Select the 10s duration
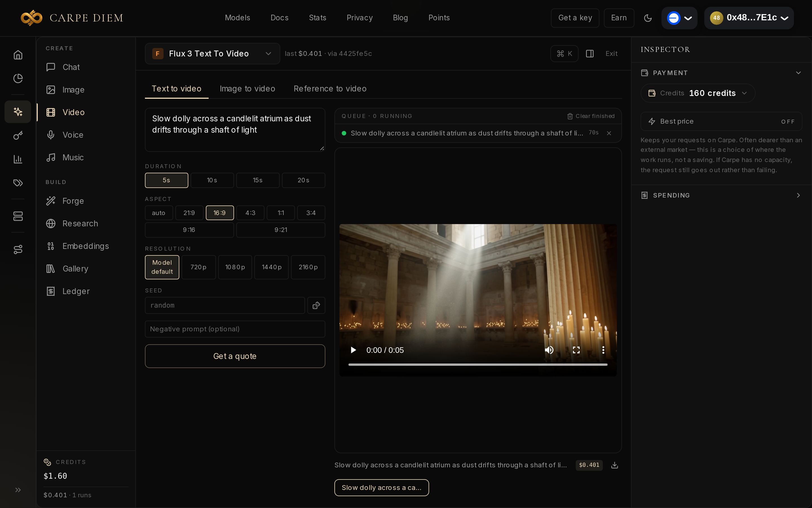The width and height of the screenshot is (812, 508). click(212, 180)
